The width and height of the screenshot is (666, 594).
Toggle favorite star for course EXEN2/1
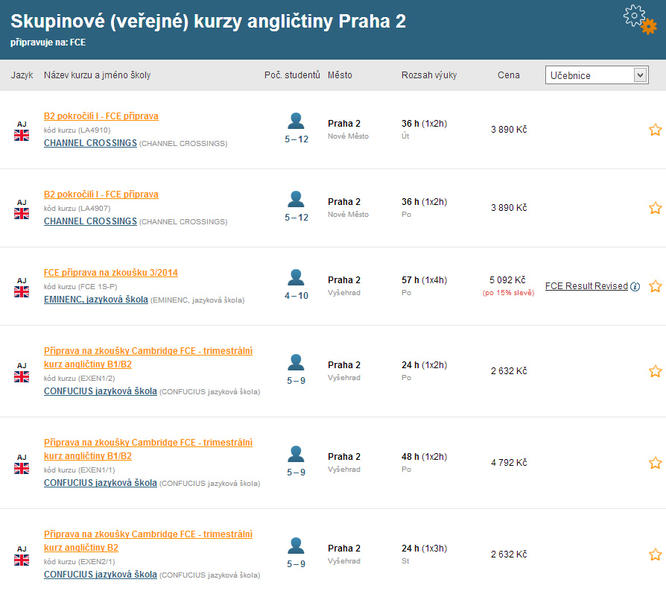pyautogui.click(x=655, y=554)
